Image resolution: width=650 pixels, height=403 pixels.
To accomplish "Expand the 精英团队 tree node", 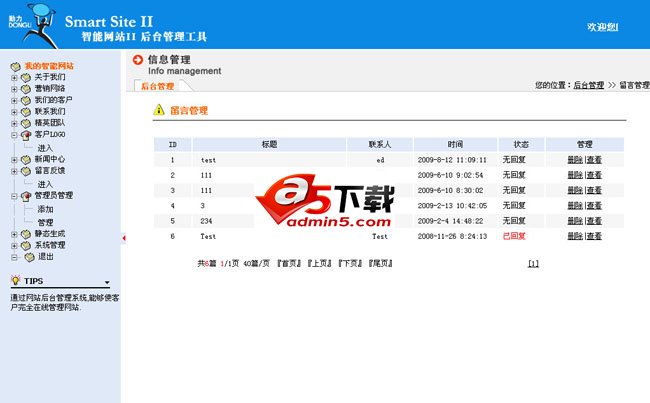I will tap(14, 123).
